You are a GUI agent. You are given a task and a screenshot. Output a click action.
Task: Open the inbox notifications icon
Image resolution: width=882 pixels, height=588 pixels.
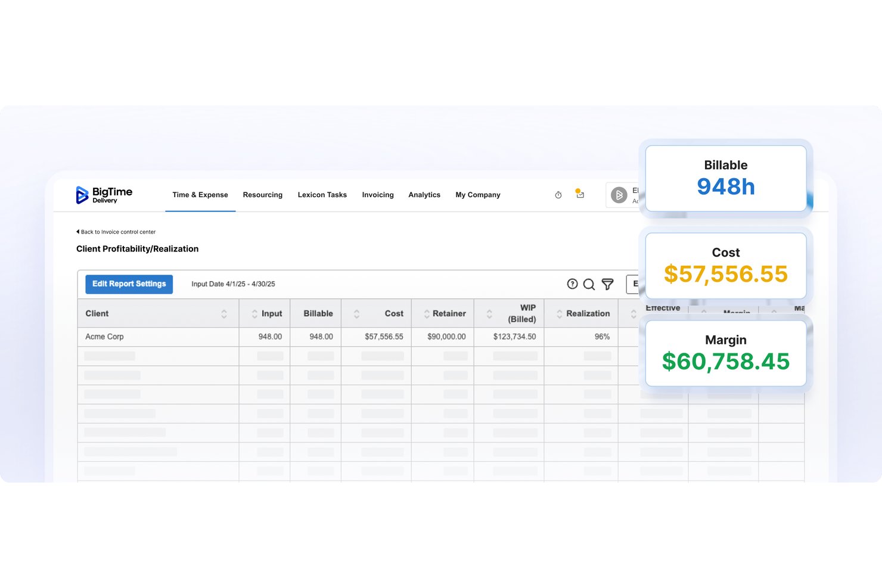click(580, 194)
